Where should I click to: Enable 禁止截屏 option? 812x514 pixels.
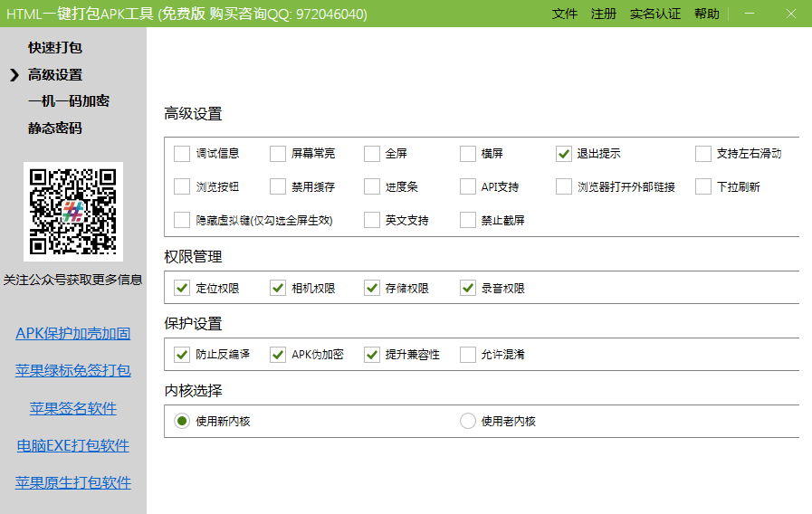point(468,220)
